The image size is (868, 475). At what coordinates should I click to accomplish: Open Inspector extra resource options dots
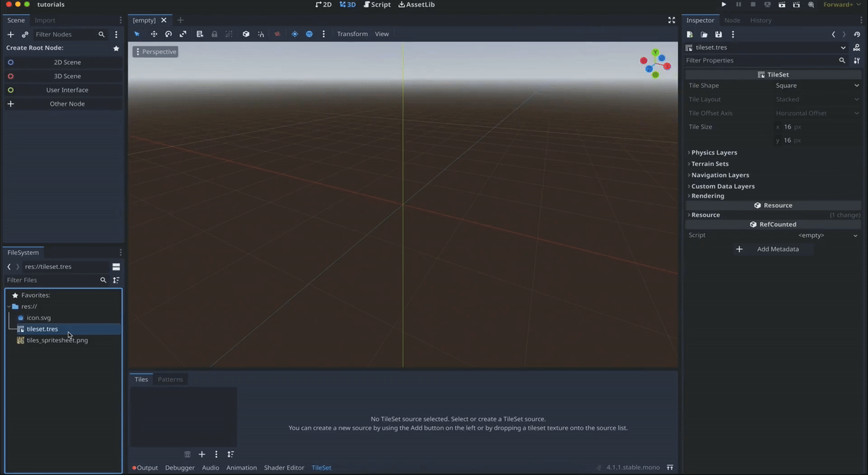tap(732, 35)
